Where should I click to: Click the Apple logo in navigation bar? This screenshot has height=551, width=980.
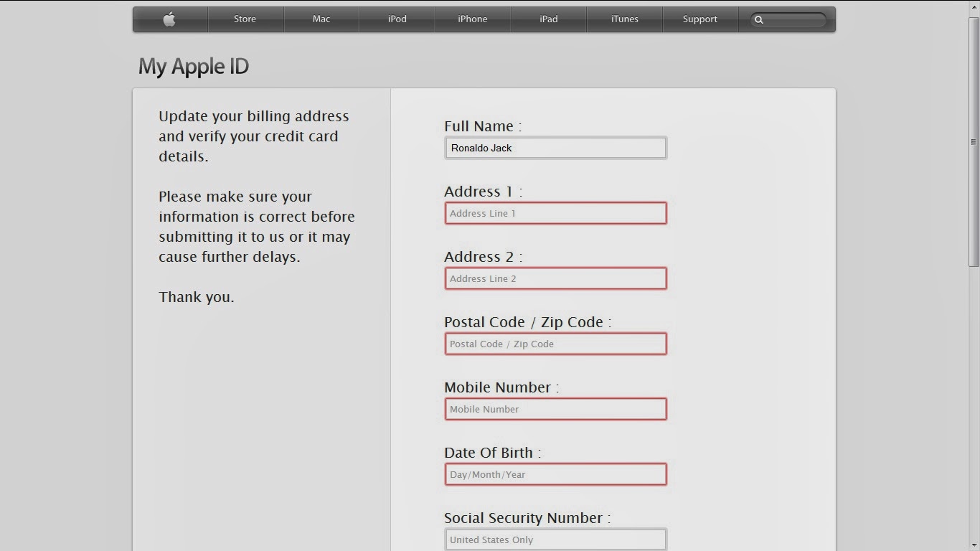(169, 19)
